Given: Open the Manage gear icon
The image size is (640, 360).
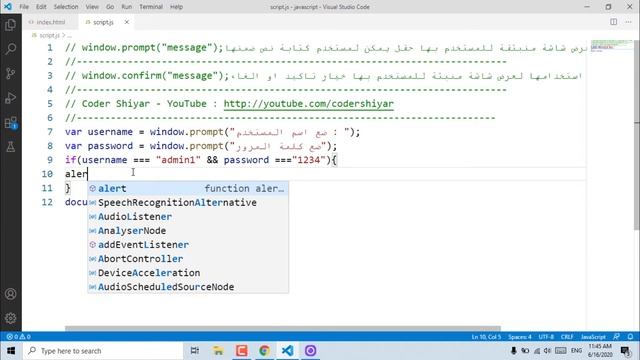Looking at the screenshot, I should (11, 318).
